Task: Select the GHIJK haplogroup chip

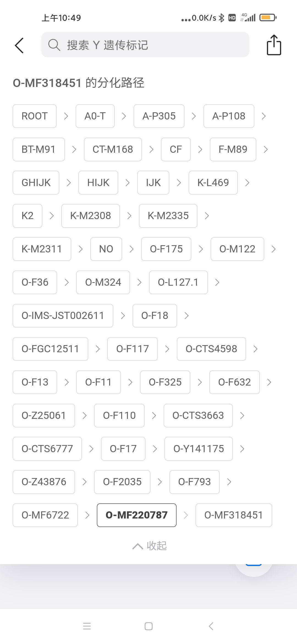Action: point(36,182)
